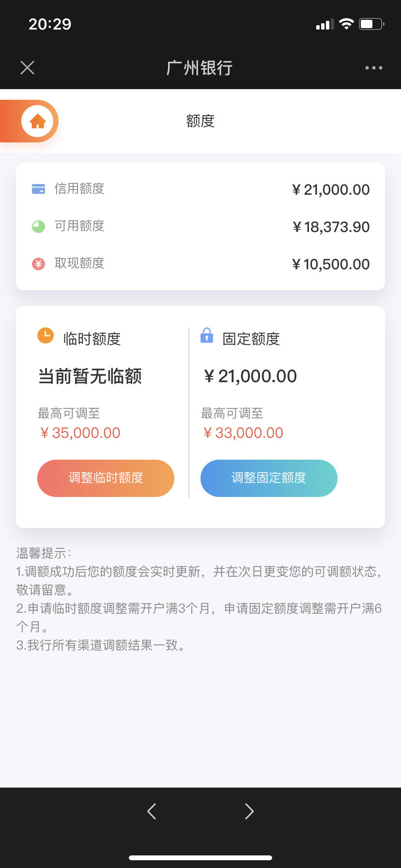Tap the blue lock 固定额度 icon
Viewport: 401px width, 868px height.
point(207,335)
